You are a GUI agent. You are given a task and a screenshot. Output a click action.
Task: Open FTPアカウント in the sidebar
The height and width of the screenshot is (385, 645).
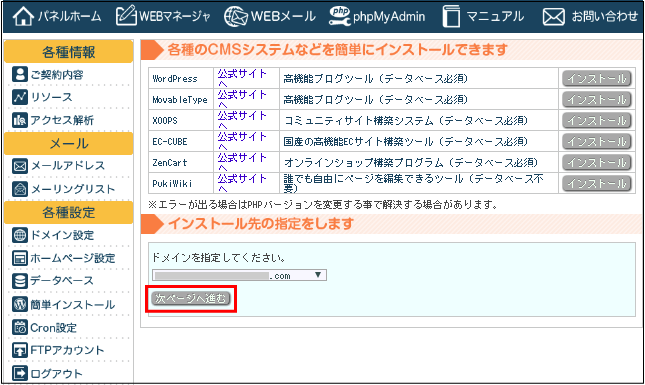(x=58, y=350)
